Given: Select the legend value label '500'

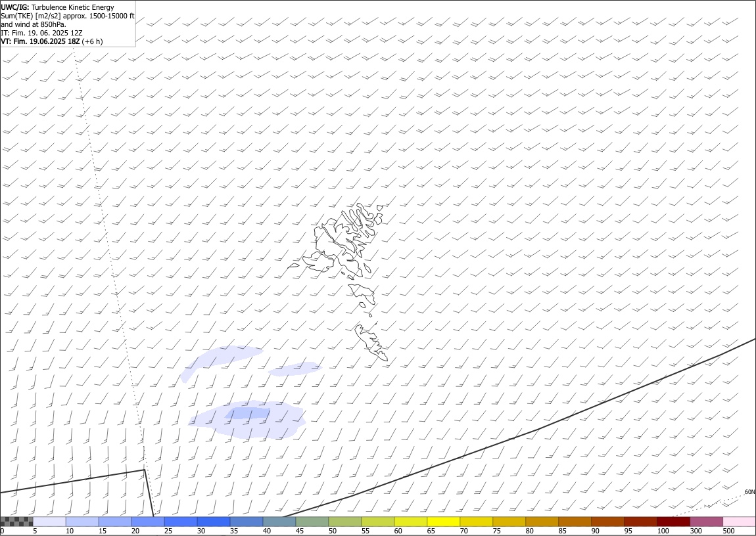Looking at the screenshot, I should pos(728,531).
